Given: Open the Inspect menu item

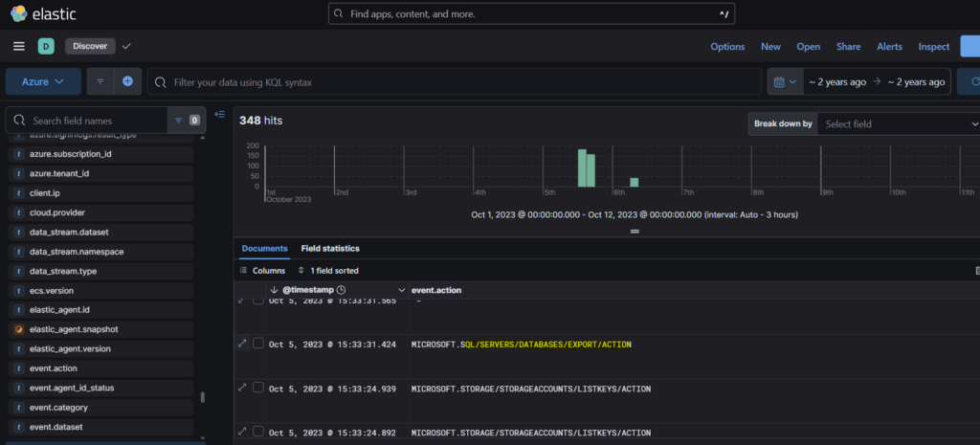Looking at the screenshot, I should (933, 46).
